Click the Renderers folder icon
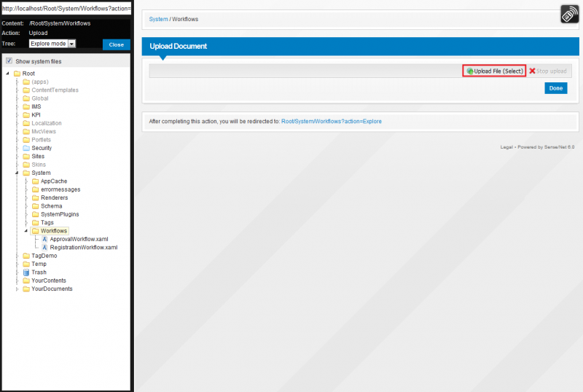This screenshot has height=392, width=583. pos(35,198)
